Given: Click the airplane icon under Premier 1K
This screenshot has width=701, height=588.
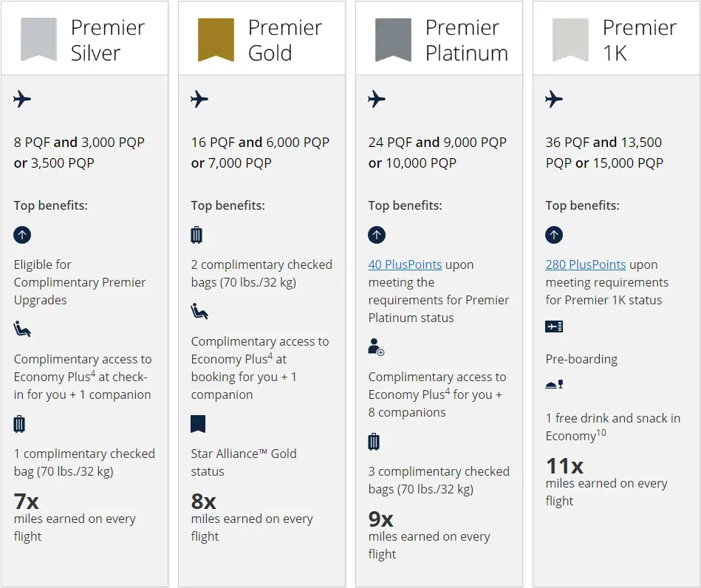Looking at the screenshot, I should pos(554,99).
